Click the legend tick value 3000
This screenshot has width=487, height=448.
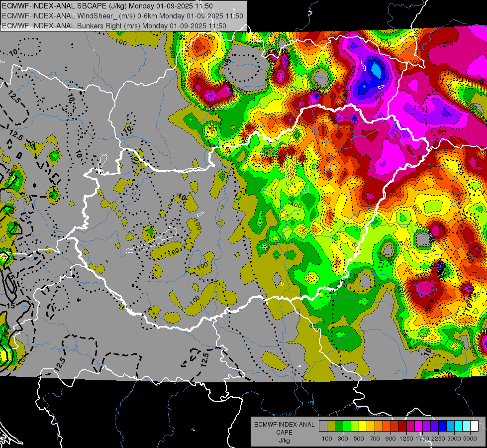tap(454, 439)
